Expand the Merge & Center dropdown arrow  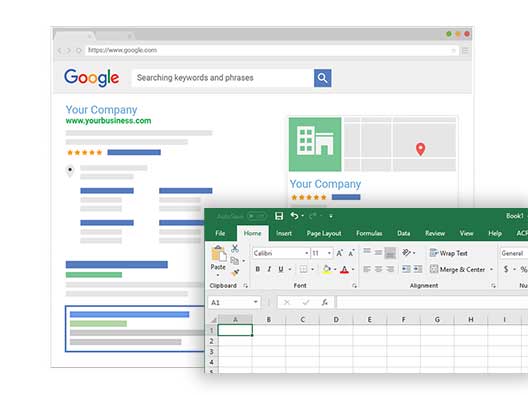pyautogui.click(x=491, y=269)
